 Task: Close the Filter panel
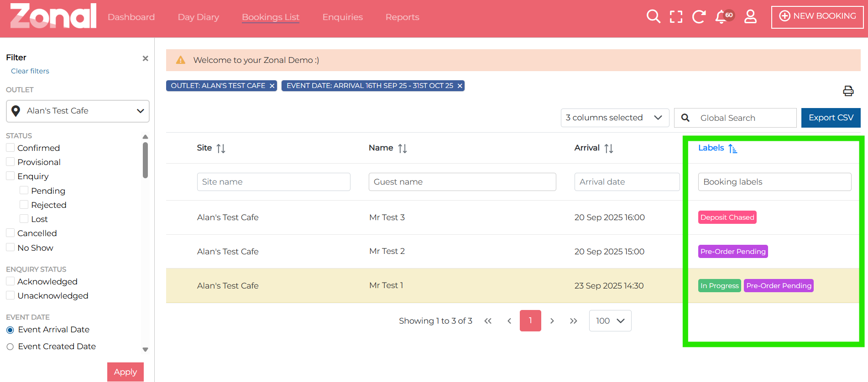tap(145, 58)
